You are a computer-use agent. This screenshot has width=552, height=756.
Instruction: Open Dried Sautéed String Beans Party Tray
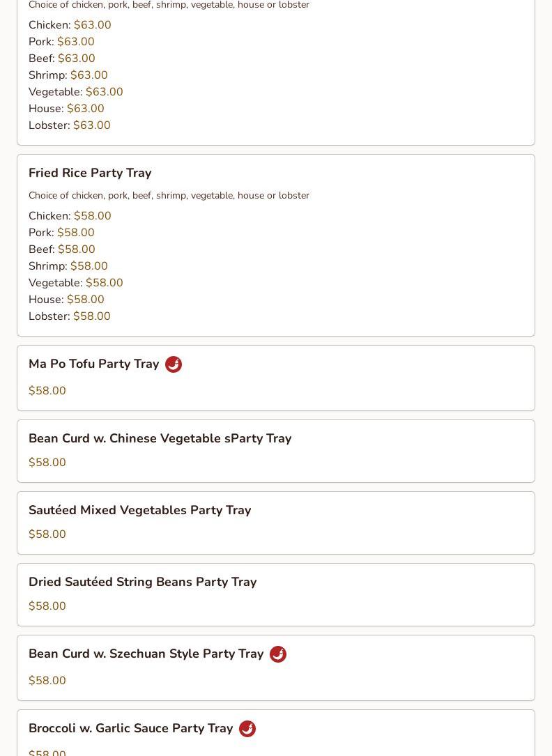tap(143, 582)
